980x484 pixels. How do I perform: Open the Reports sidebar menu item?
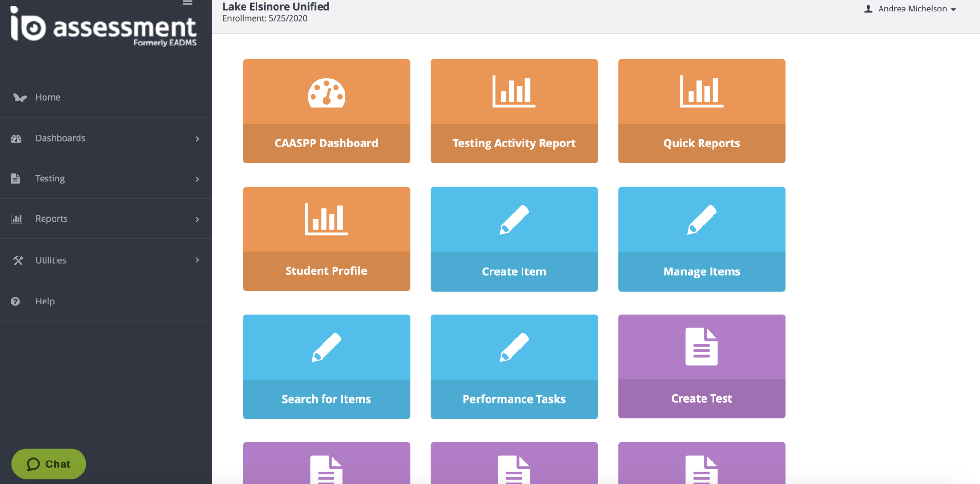pos(52,219)
